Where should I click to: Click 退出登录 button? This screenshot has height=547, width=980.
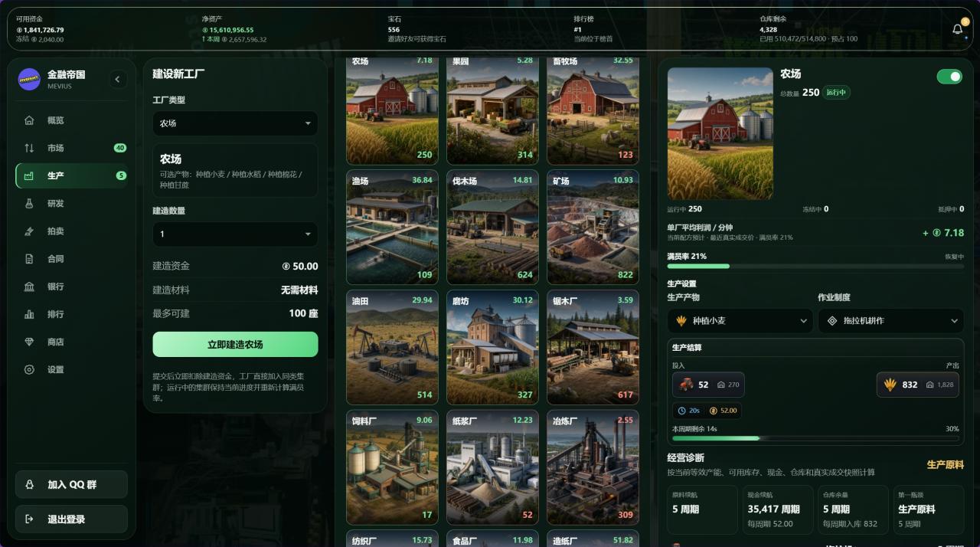coord(71,519)
